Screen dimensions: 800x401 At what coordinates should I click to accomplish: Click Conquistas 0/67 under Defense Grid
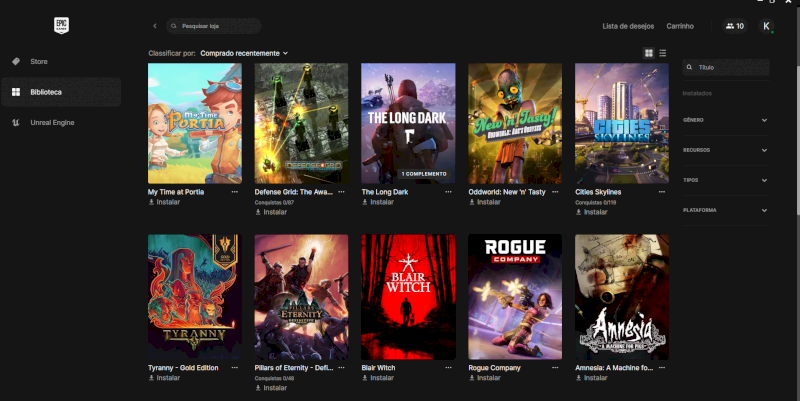coord(274,203)
